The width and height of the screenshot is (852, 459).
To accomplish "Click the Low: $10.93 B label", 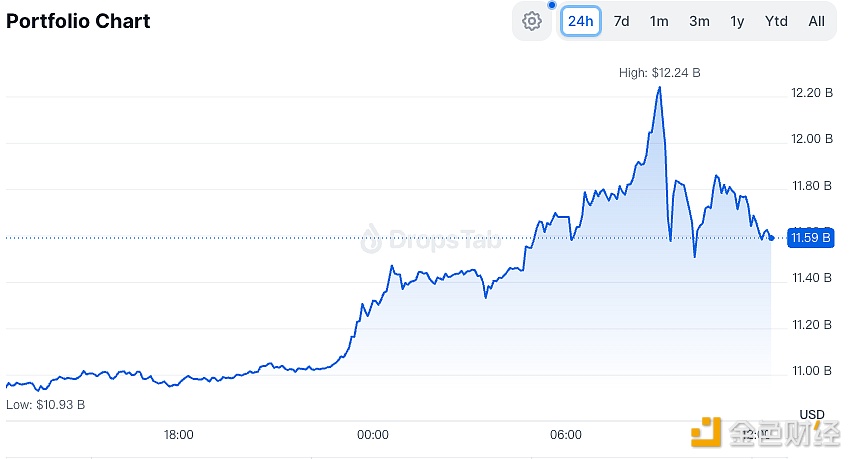I will 45,405.
